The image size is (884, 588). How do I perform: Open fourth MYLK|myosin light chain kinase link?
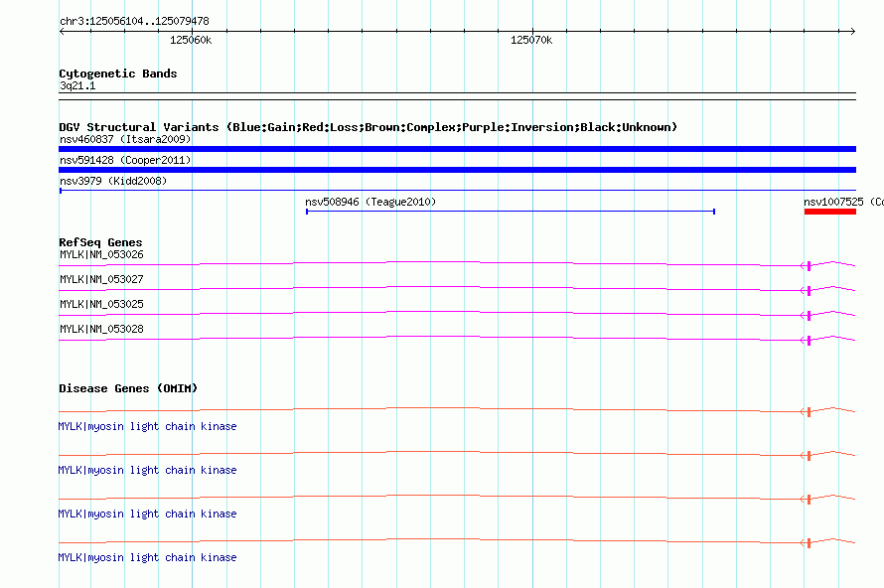147,557
